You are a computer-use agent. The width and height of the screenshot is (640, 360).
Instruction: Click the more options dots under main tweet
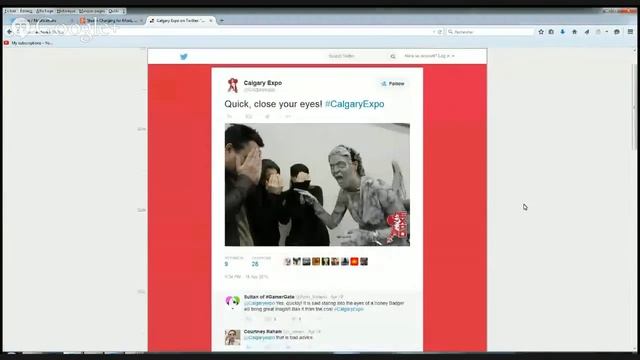click(287, 116)
